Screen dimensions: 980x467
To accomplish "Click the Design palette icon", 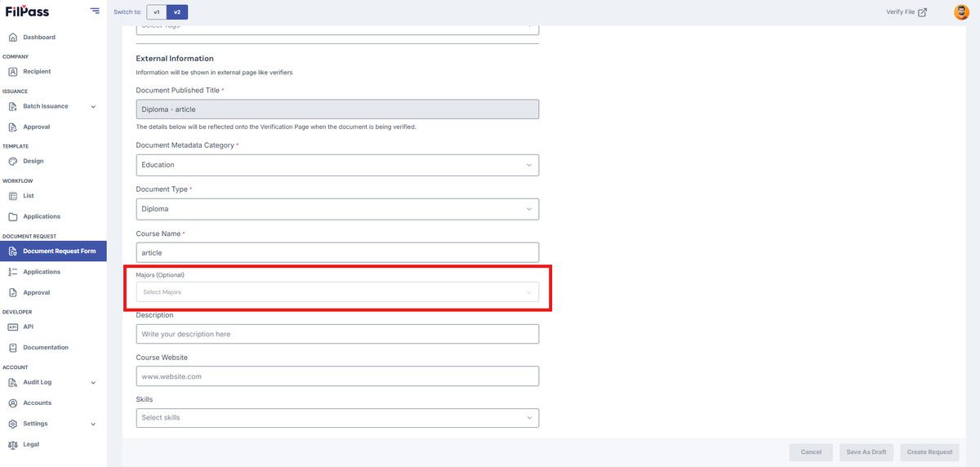I will (x=13, y=162).
